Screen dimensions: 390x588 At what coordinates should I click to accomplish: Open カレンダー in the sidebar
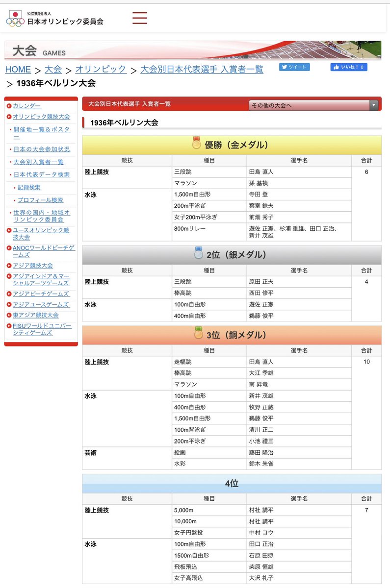pos(27,106)
